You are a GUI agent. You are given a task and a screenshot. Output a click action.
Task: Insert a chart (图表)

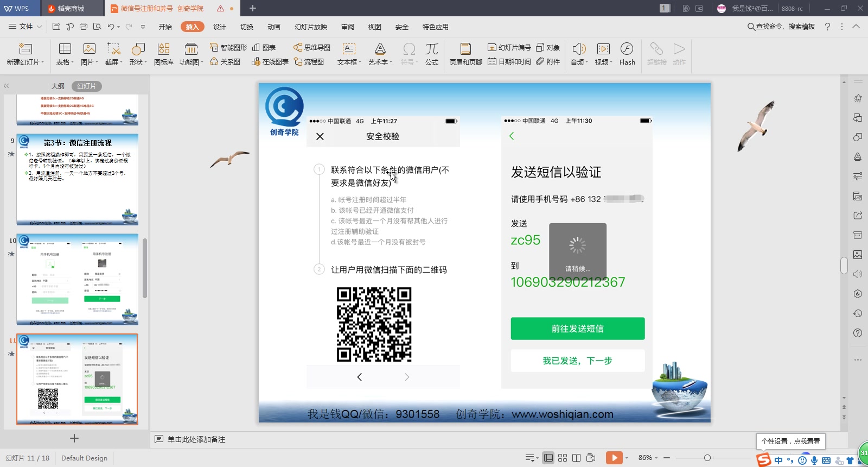point(264,48)
